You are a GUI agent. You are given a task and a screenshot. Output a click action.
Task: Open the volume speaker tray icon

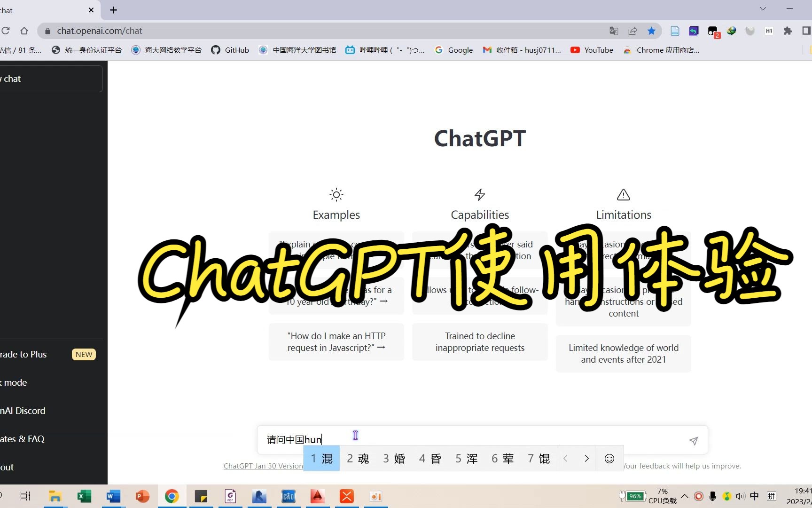click(x=741, y=496)
